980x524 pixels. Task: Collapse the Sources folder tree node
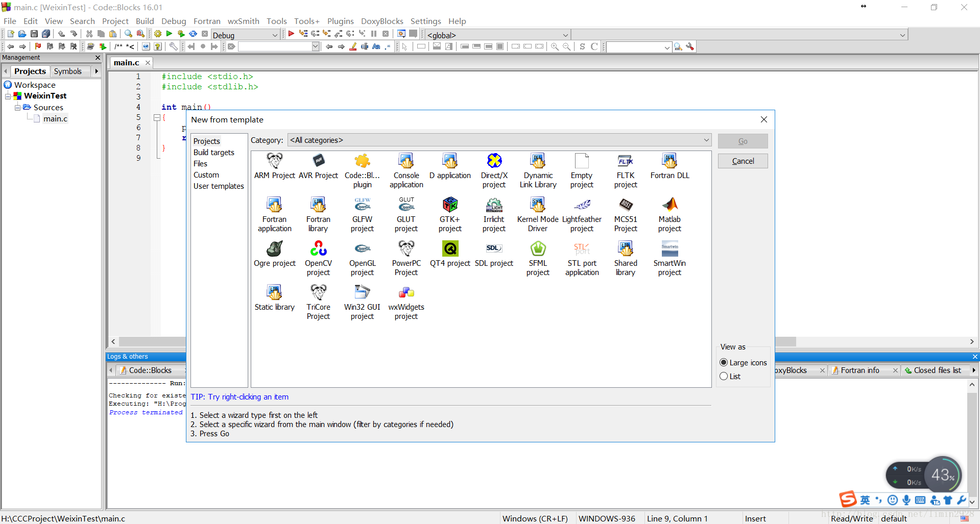[18, 108]
